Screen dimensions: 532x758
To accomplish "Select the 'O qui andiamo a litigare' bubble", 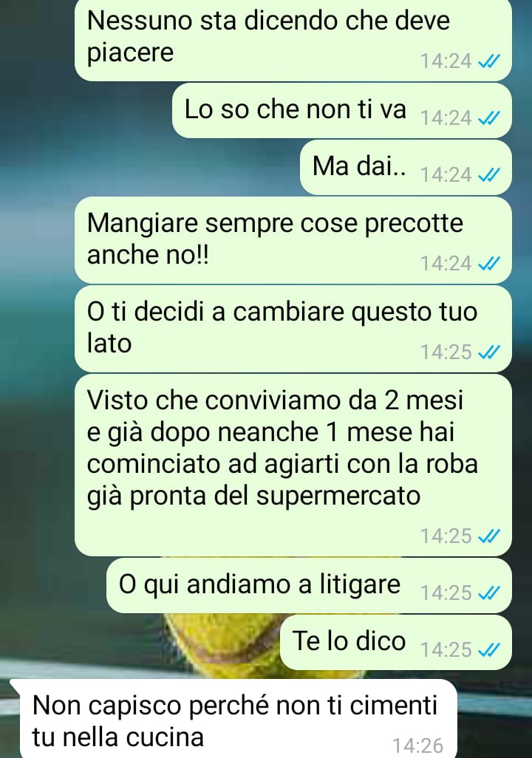I will click(x=309, y=586).
